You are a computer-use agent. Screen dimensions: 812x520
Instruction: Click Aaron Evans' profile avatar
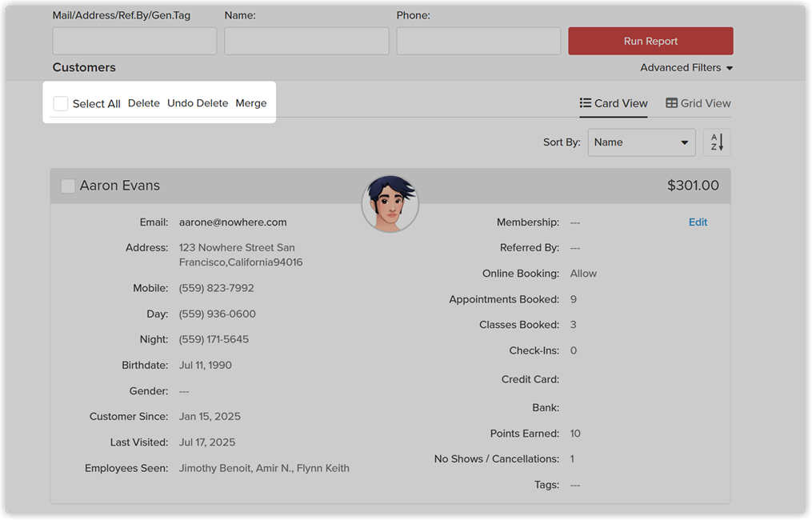point(390,203)
